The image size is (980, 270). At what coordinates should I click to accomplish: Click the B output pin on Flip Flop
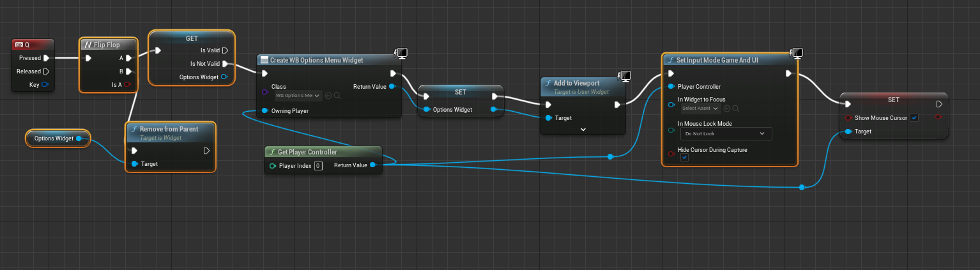129,71
